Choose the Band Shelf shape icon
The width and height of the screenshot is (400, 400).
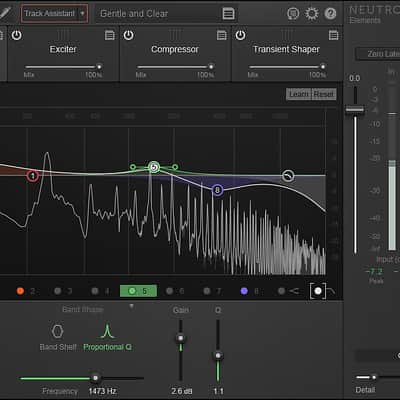pyautogui.click(x=58, y=331)
